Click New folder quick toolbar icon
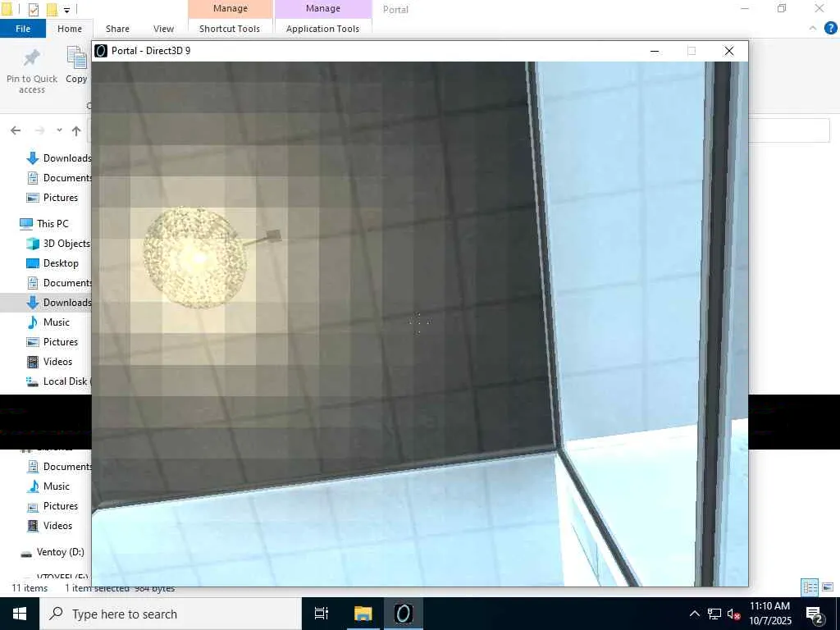This screenshot has width=840, height=630. click(x=52, y=10)
